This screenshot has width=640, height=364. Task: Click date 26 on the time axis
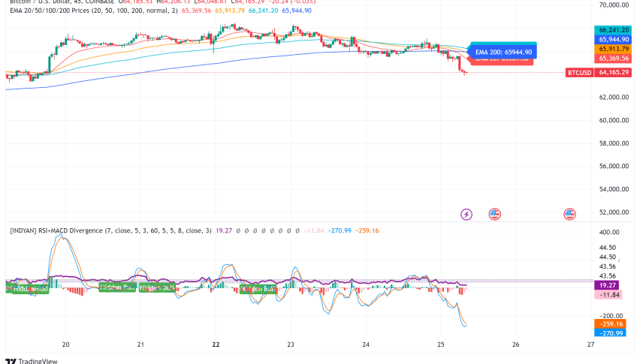coord(516,344)
